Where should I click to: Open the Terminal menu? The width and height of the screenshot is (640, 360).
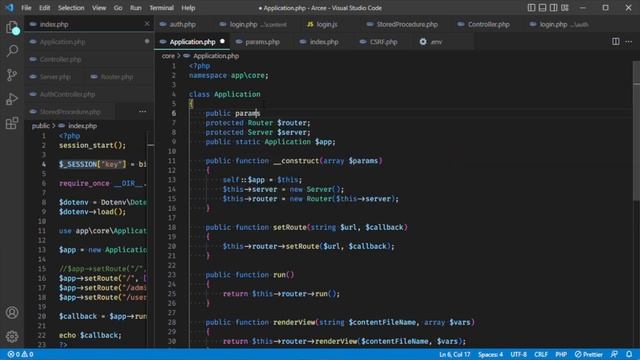161,8
